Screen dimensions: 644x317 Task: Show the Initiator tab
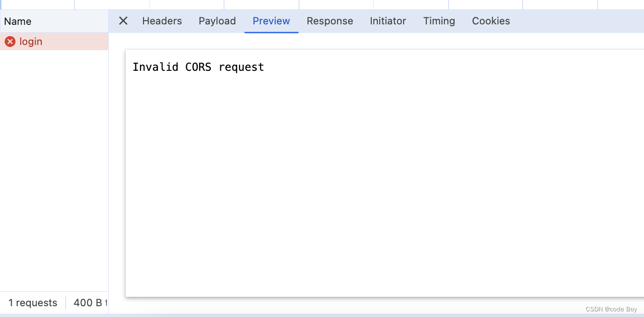388,21
